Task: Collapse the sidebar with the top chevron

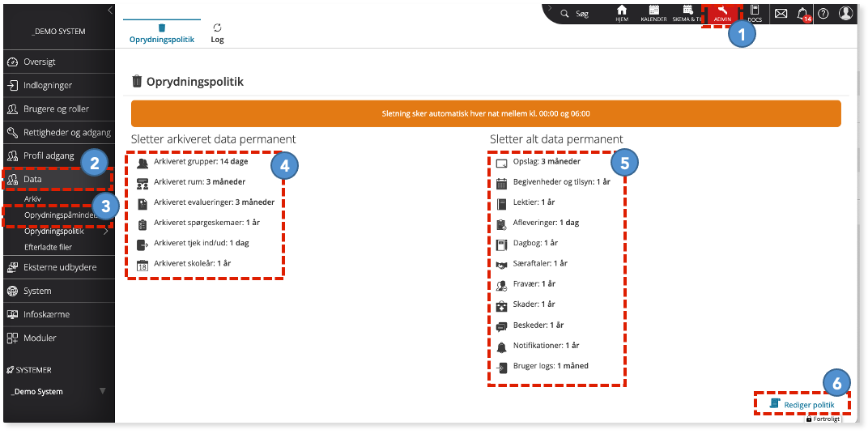Action: tap(110, 10)
